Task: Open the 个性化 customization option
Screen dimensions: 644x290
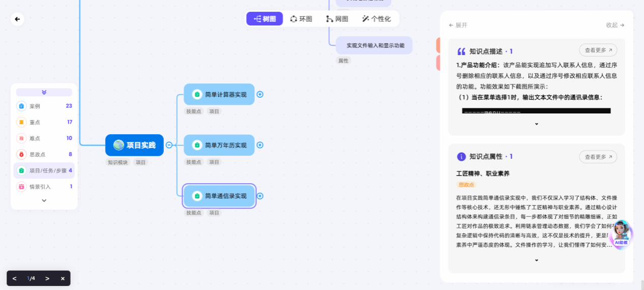Action: click(376, 19)
